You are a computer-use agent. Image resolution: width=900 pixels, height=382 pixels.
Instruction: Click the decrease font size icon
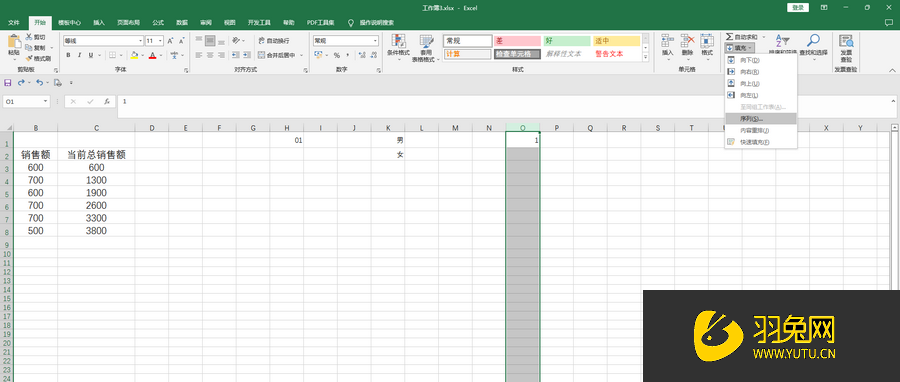click(181, 41)
